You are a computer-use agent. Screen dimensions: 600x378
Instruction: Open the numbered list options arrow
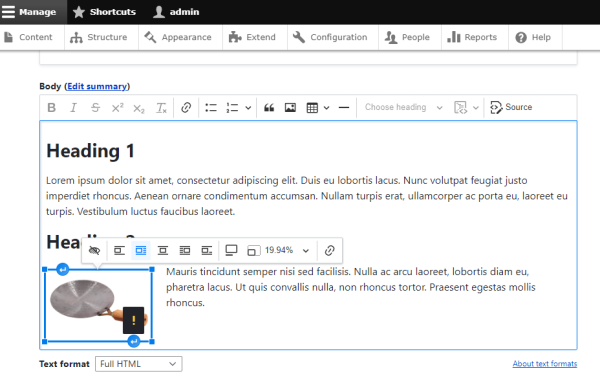(248, 108)
